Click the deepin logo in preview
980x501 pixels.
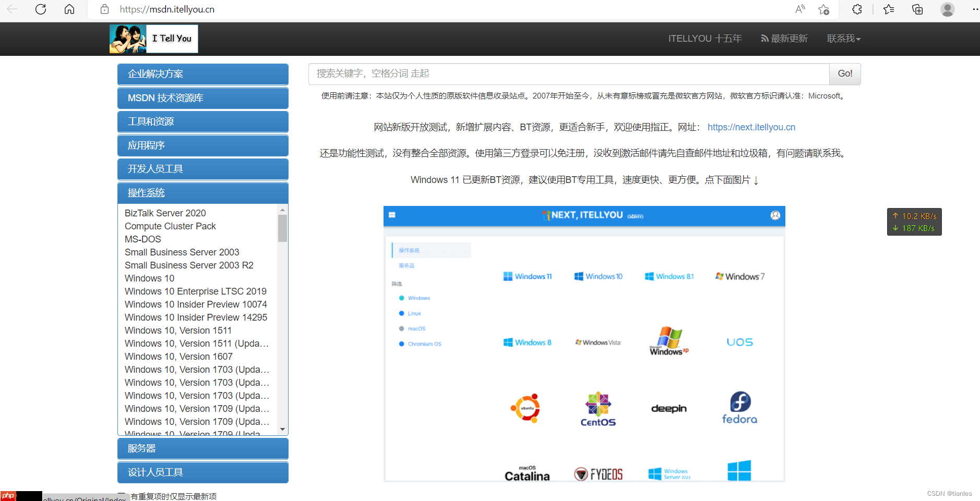tap(669, 409)
